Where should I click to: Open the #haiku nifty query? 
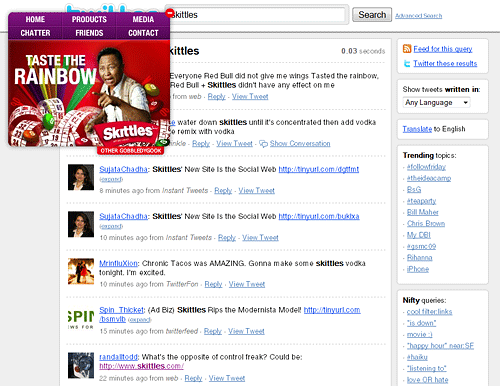[417, 357]
